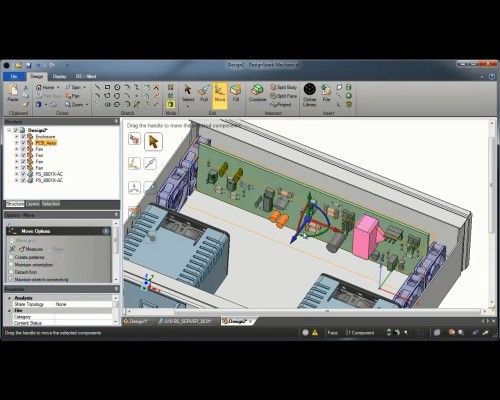Choose the Split Face tool

(x=283, y=96)
